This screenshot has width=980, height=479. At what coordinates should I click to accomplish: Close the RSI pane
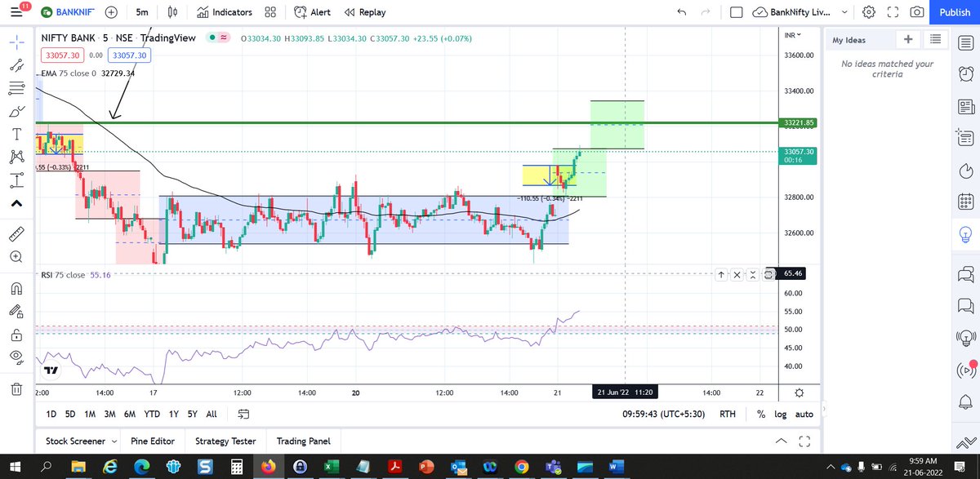click(x=737, y=275)
